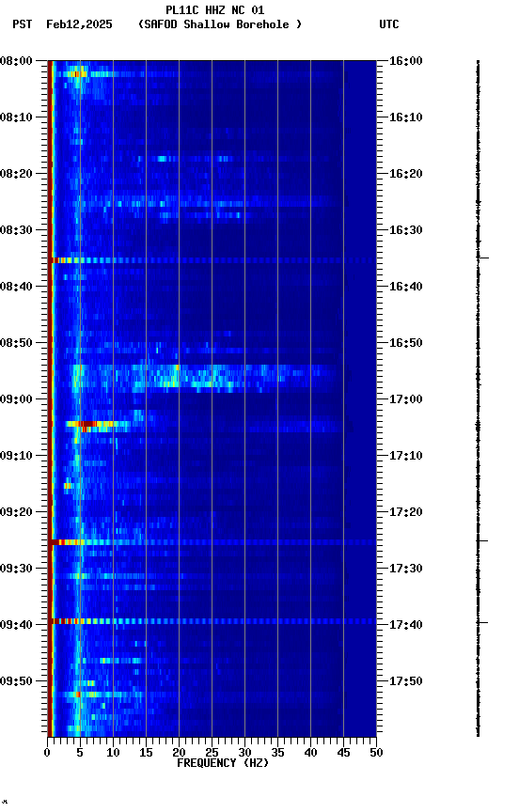Click the 09:10 PST time label
The width and height of the screenshot is (519, 812).
(x=16, y=456)
